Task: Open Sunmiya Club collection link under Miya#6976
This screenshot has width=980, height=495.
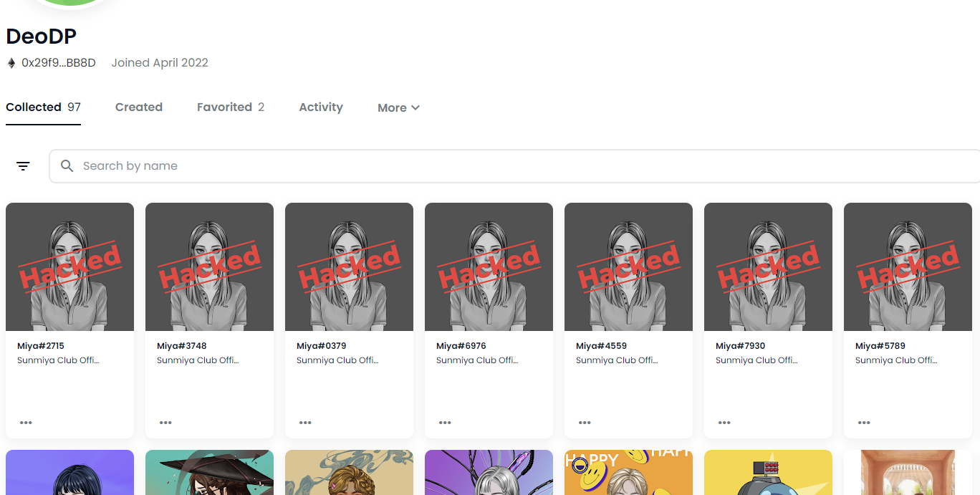Action: click(x=477, y=360)
